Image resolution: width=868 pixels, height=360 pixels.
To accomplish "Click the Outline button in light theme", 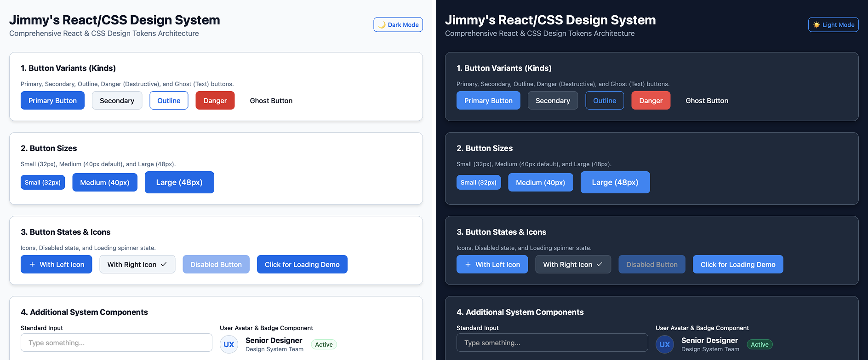I will [169, 100].
